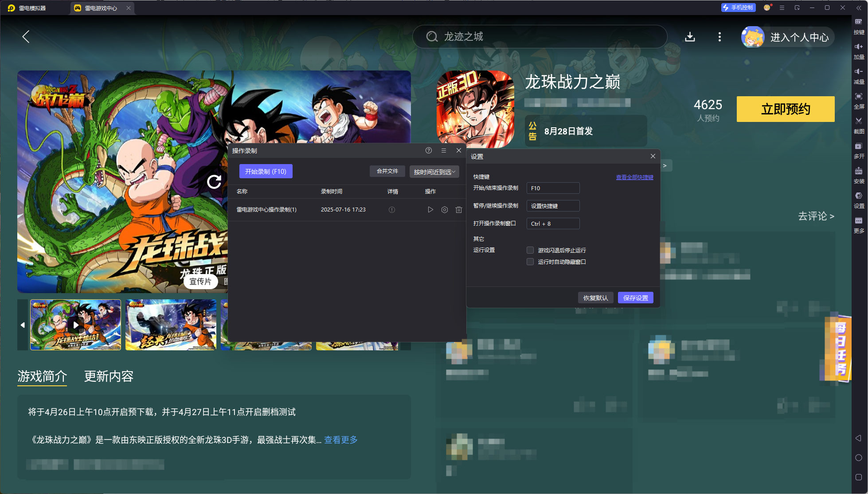Select the 游戏简介 tab
Viewport: 868px width, 494px height.
pos(42,376)
